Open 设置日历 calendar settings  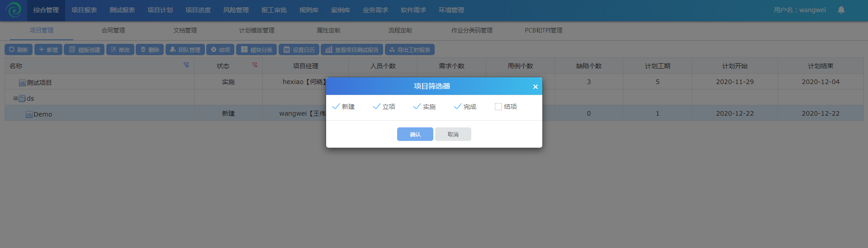299,50
